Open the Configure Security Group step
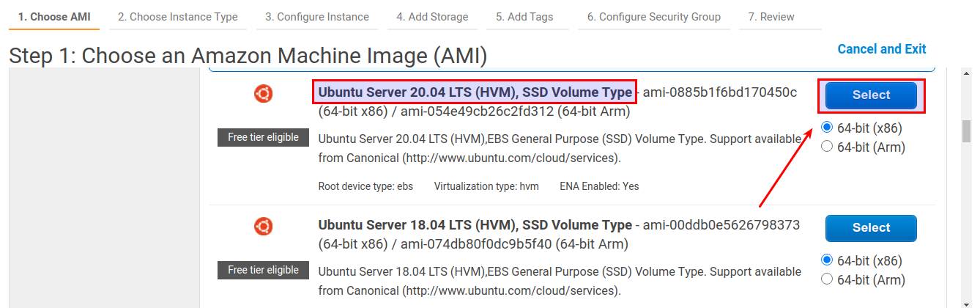 [x=653, y=17]
